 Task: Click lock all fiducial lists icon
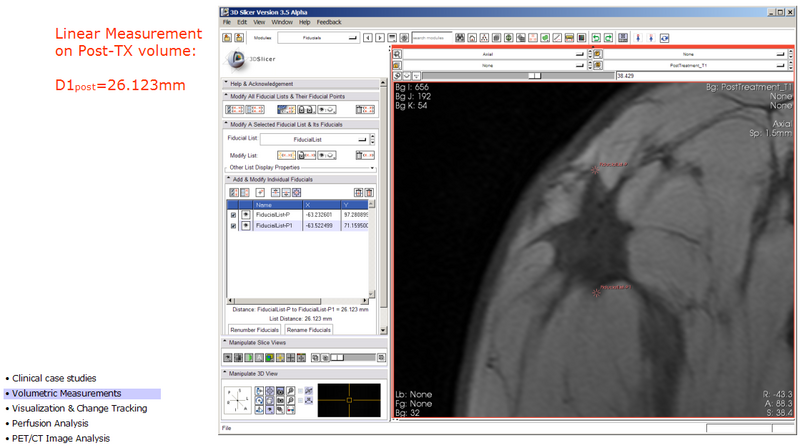(306, 109)
